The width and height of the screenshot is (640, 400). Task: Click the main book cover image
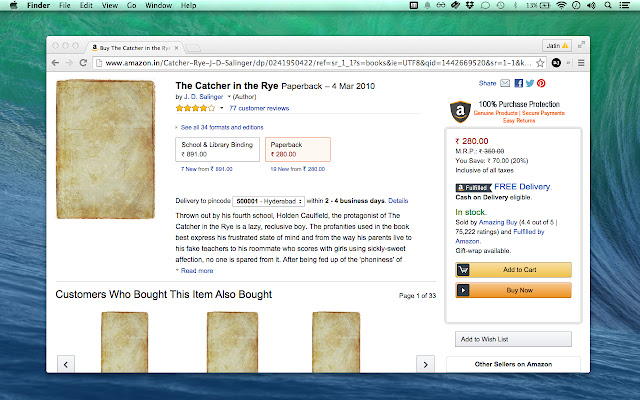coord(106,149)
